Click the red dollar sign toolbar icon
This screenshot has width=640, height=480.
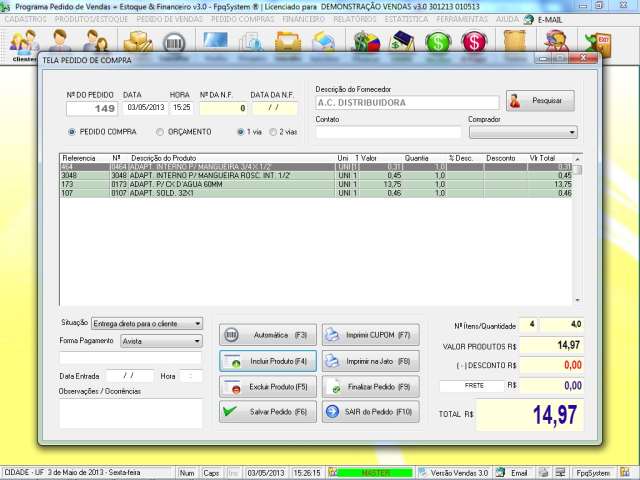(x=474, y=43)
